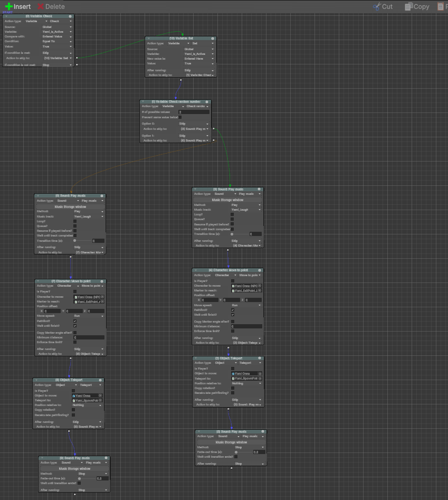The width and height of the screenshot is (448, 500).
Task: Clear Character to move field in node (7)
Action: point(102,297)
